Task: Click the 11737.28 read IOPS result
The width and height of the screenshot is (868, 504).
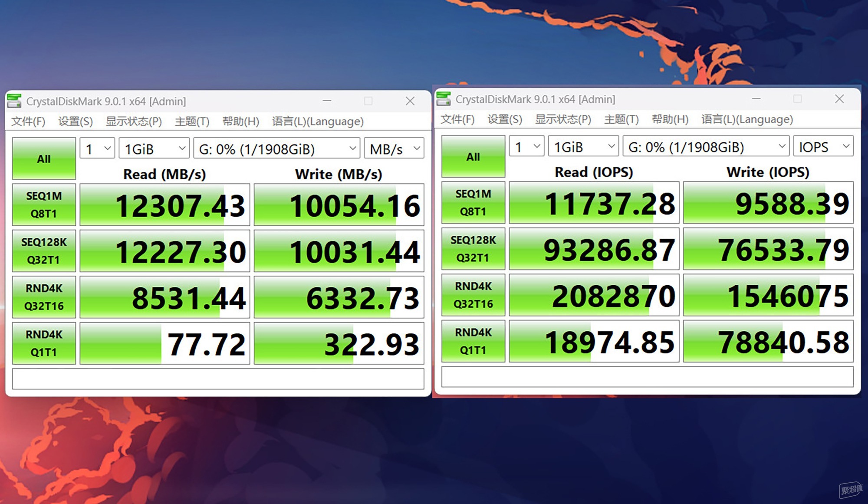Action: point(594,202)
